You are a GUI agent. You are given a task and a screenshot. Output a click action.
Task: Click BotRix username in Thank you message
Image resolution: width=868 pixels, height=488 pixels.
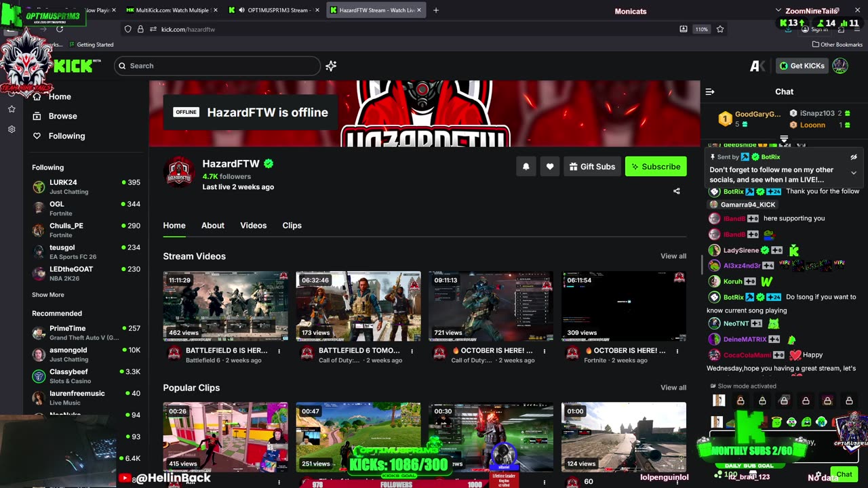tap(734, 192)
